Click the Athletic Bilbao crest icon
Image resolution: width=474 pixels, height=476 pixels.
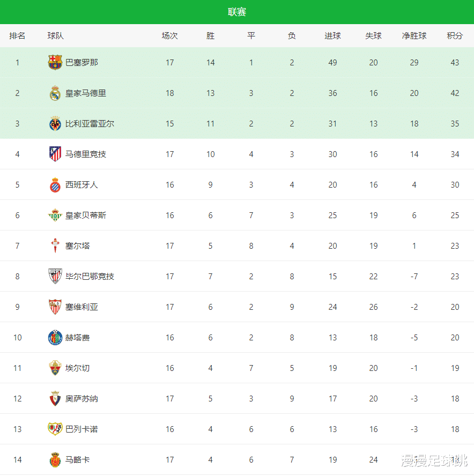coord(55,277)
